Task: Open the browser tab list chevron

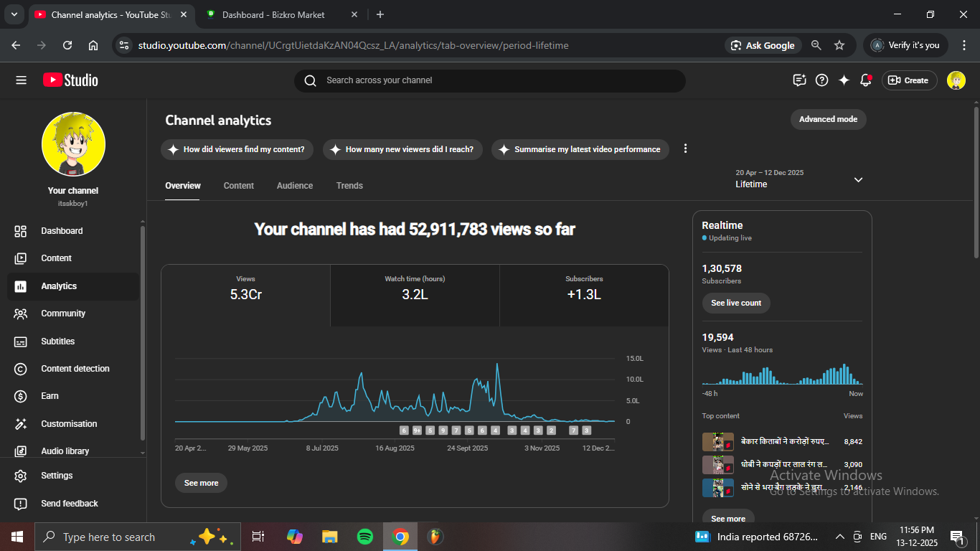Action: [x=14, y=14]
